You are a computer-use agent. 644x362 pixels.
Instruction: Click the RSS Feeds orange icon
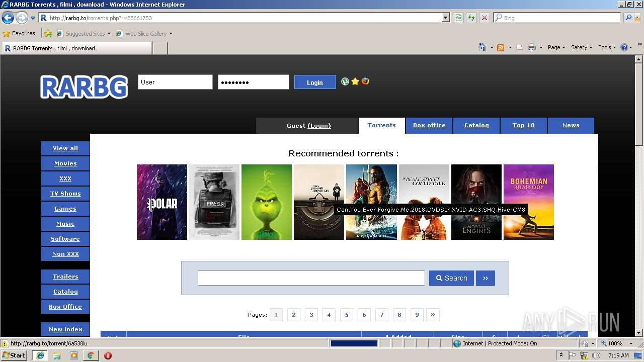pos(501,47)
